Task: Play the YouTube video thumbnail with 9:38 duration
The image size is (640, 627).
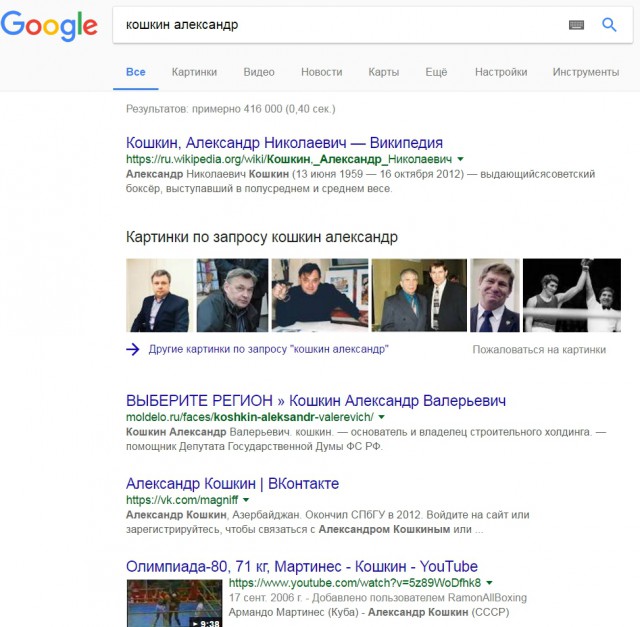Action: pyautogui.click(x=174, y=603)
